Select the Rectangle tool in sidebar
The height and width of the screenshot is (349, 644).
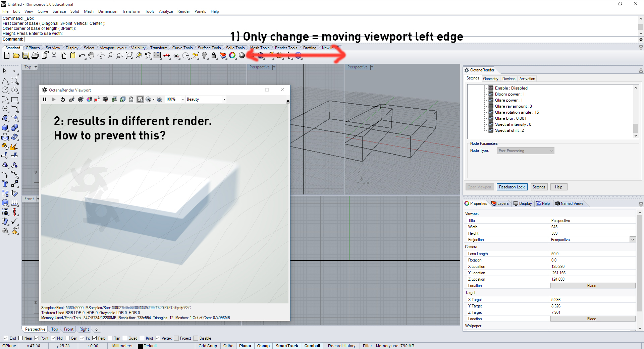[14, 100]
